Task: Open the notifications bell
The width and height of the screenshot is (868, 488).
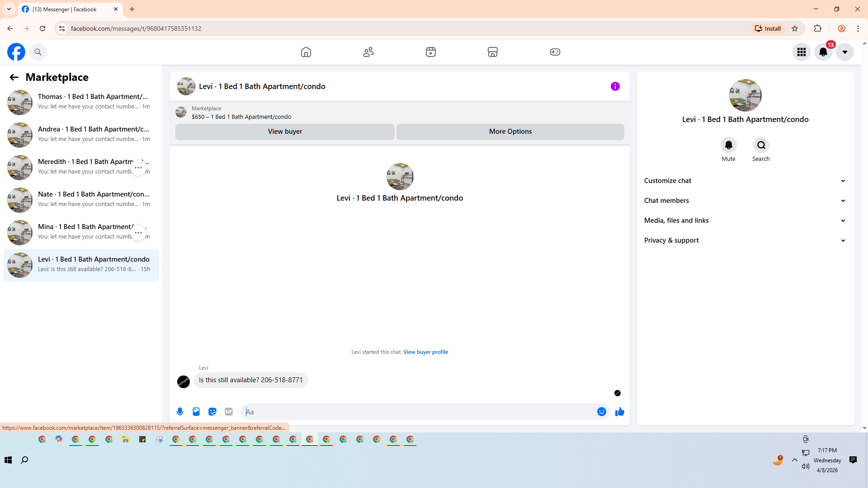Action: pyautogui.click(x=823, y=52)
